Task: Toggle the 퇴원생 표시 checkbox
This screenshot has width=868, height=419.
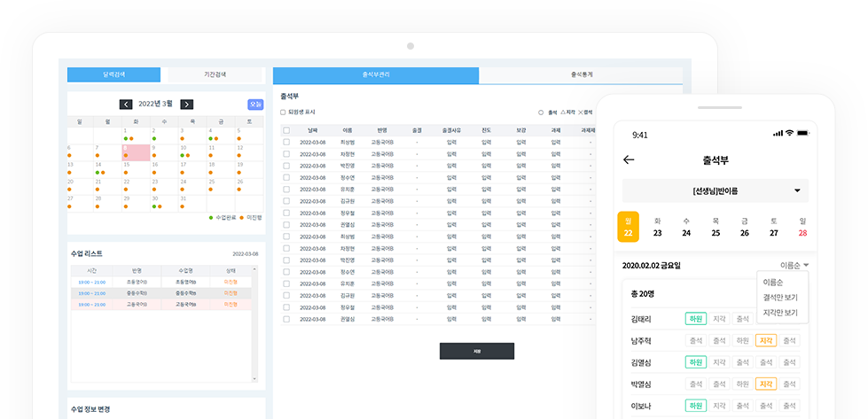Action: 283,113
